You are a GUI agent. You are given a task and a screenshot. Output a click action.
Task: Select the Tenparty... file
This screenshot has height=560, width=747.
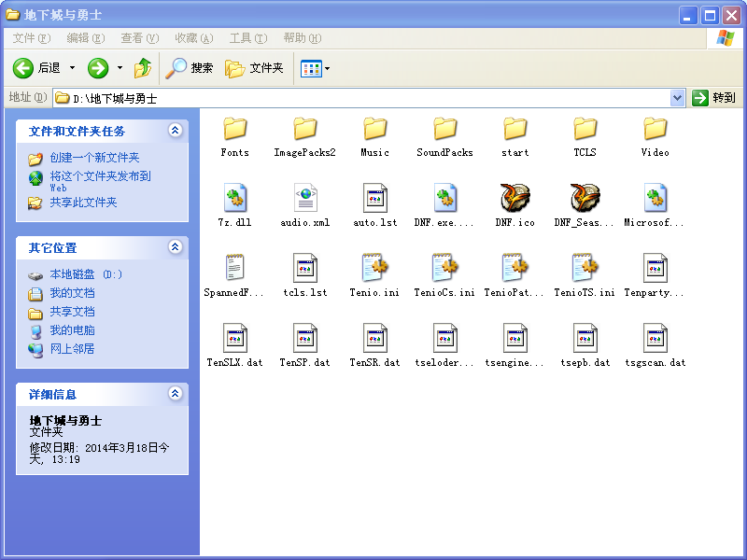655,276
